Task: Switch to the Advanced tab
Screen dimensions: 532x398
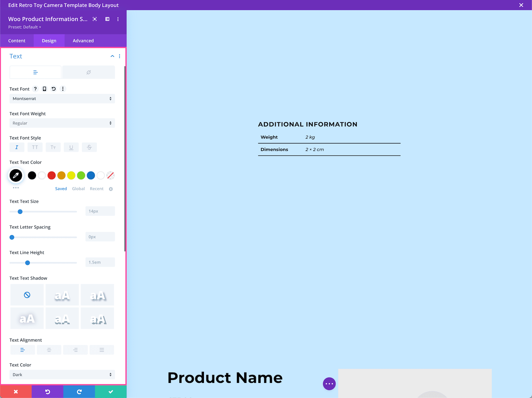Action: click(83, 40)
